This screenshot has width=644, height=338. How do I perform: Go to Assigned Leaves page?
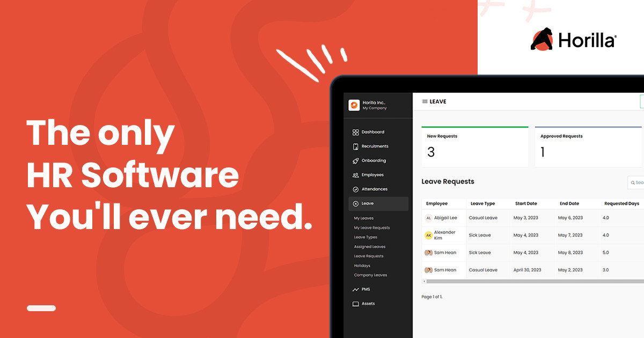[369, 247]
